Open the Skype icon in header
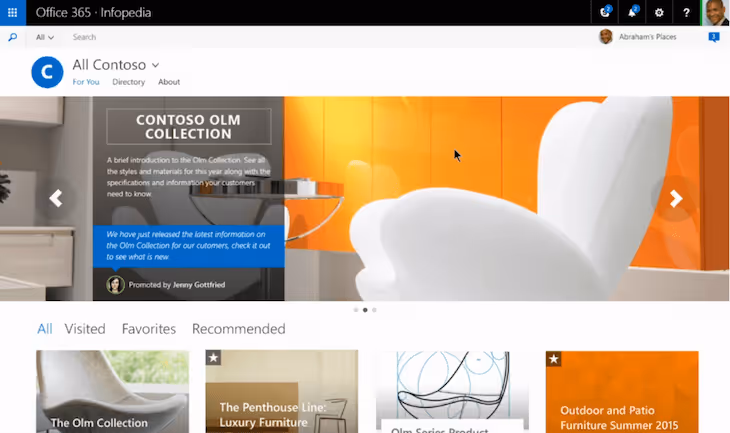This screenshot has width=730, height=433. [x=605, y=13]
